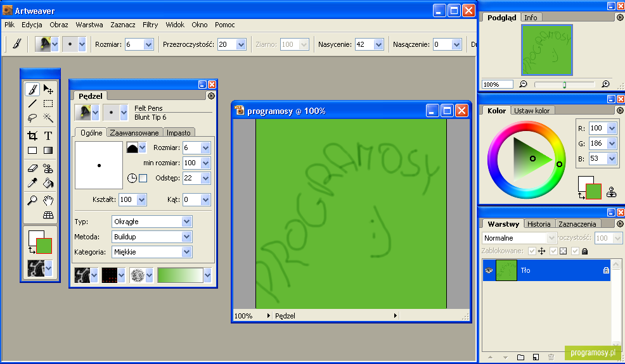Open the Pomoc menu
Image resolution: width=625 pixels, height=364 pixels.
pyautogui.click(x=225, y=25)
